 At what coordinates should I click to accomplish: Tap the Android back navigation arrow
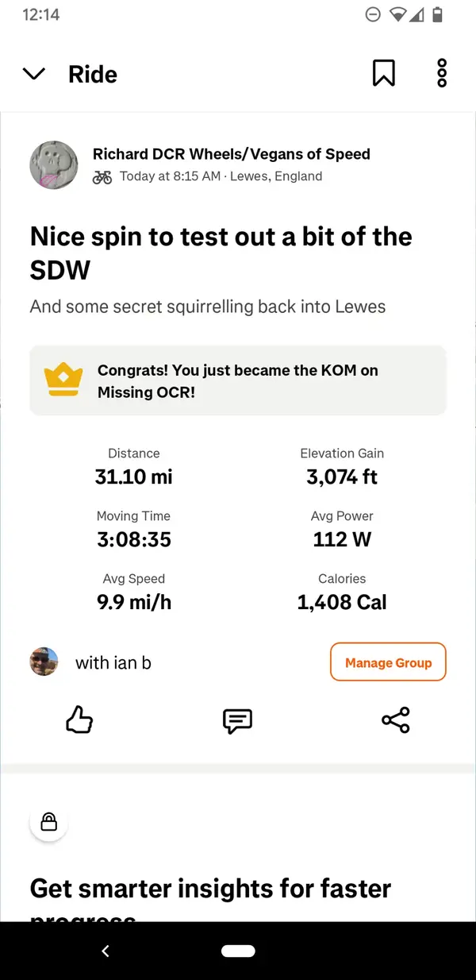pos(106,951)
